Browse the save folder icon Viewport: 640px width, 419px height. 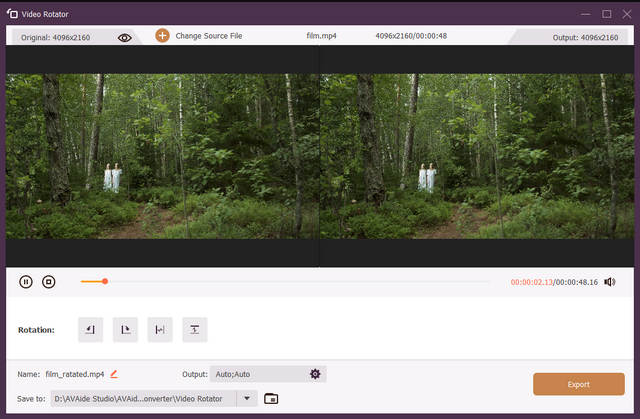point(271,399)
